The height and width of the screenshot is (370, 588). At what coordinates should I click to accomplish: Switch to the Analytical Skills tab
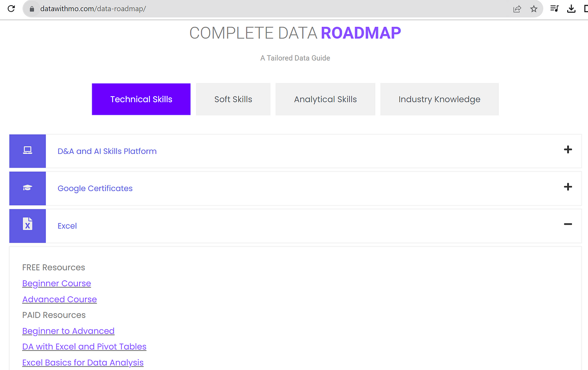tap(325, 99)
